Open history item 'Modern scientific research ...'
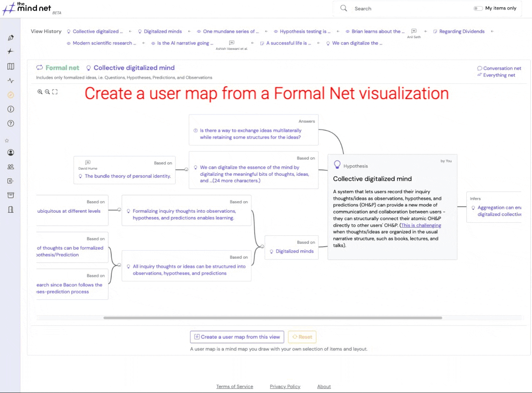The width and height of the screenshot is (532, 393). [x=104, y=43]
